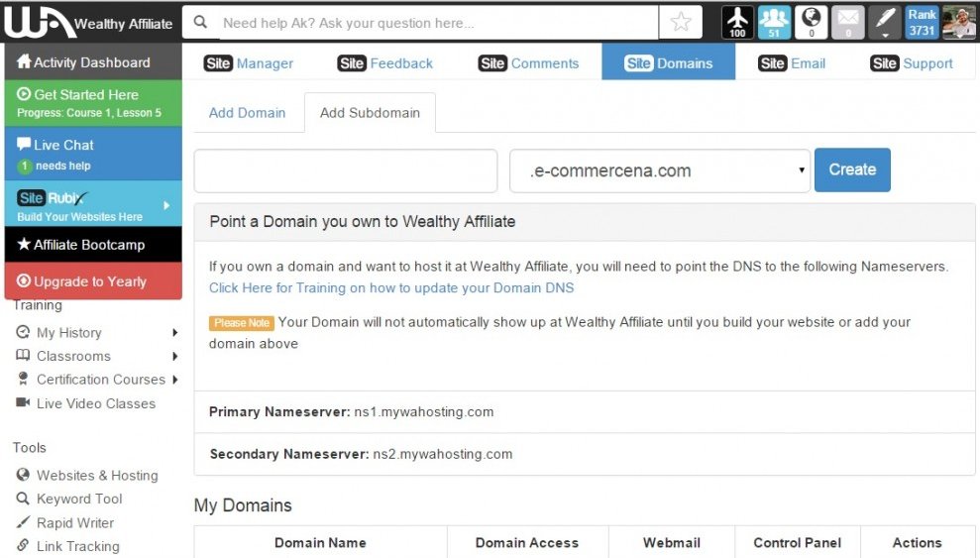
Task: Open the airplane icon showing 100
Action: coord(737,23)
